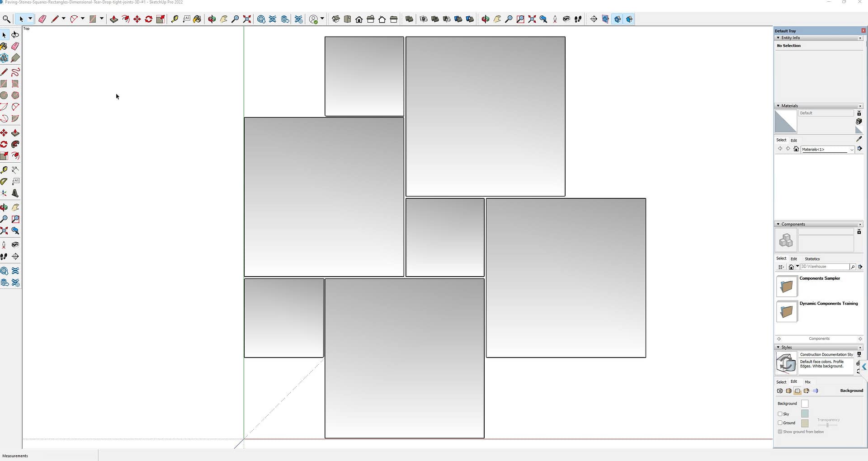This screenshot has width=868, height=461.
Task: Click the Background color swatch
Action: [x=805, y=404]
